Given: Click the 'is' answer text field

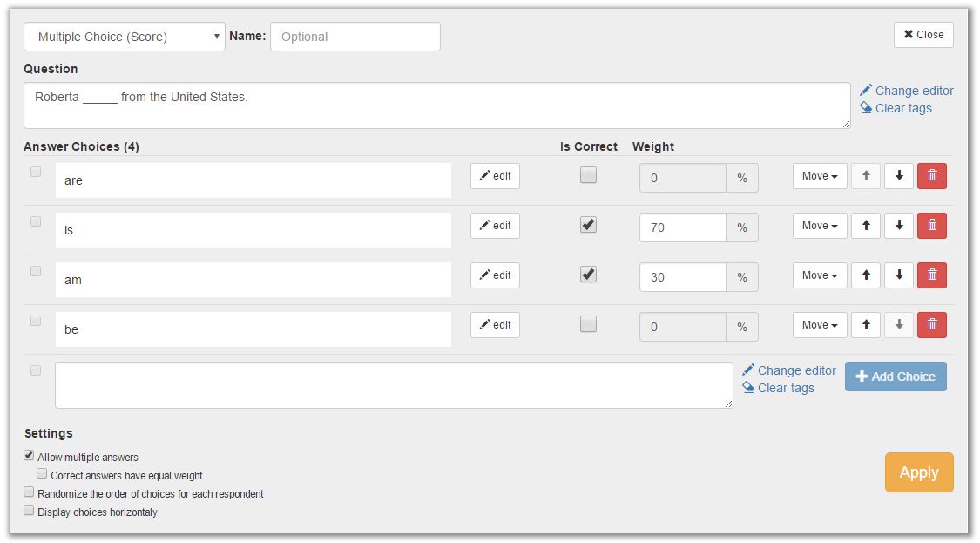Looking at the screenshot, I should [253, 230].
